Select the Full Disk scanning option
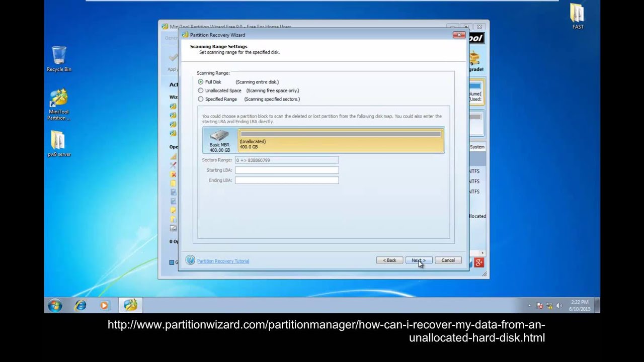 pos(201,82)
